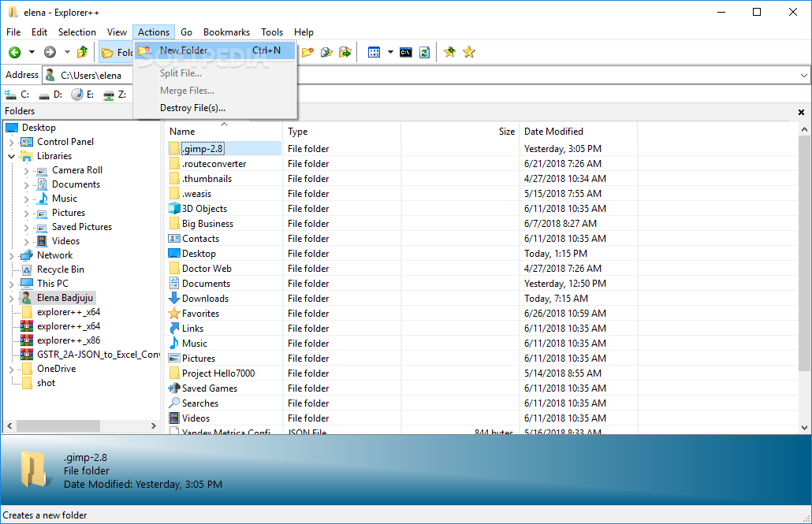This screenshot has height=524, width=812.
Task: Open the View menu
Action: click(x=117, y=32)
